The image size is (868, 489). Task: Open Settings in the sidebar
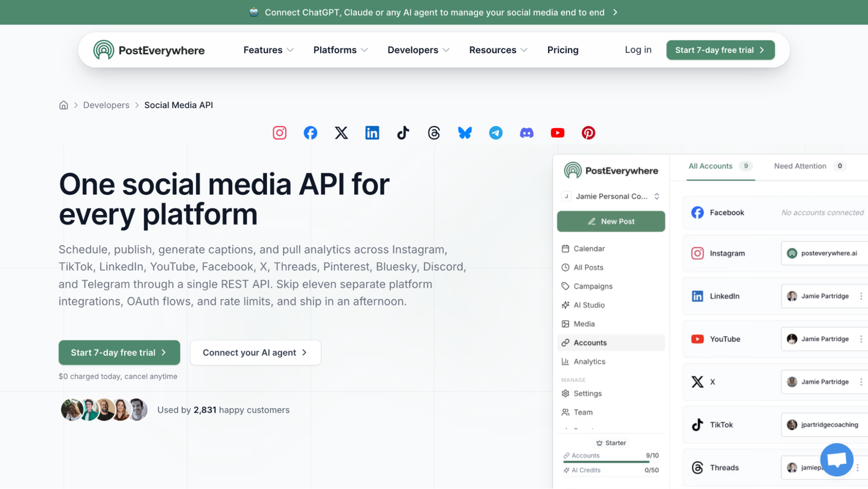click(611, 393)
